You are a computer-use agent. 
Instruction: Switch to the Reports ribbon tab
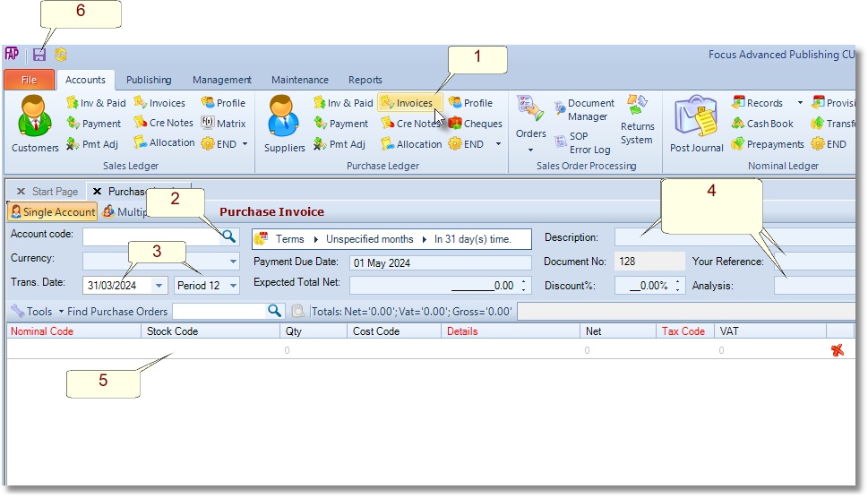(x=365, y=80)
